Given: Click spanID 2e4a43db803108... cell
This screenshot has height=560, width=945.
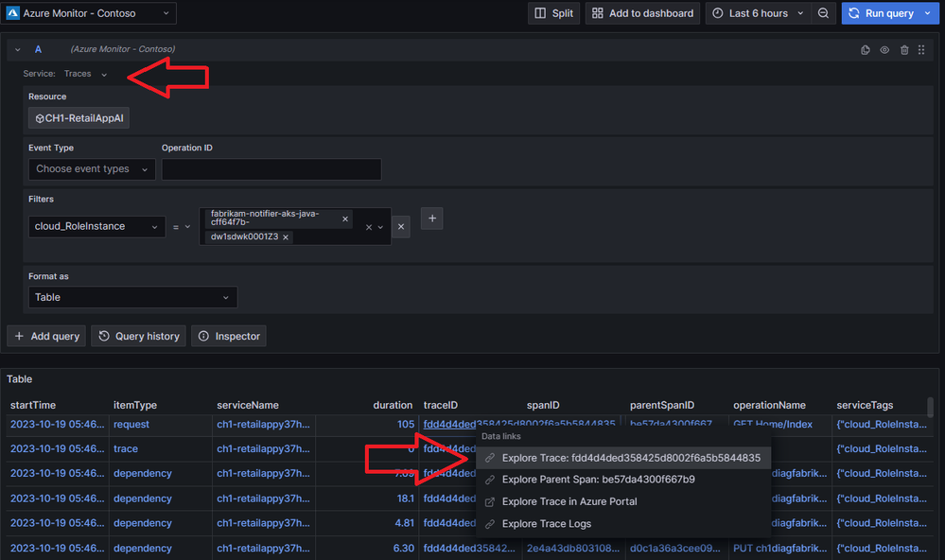Looking at the screenshot, I should click(573, 548).
